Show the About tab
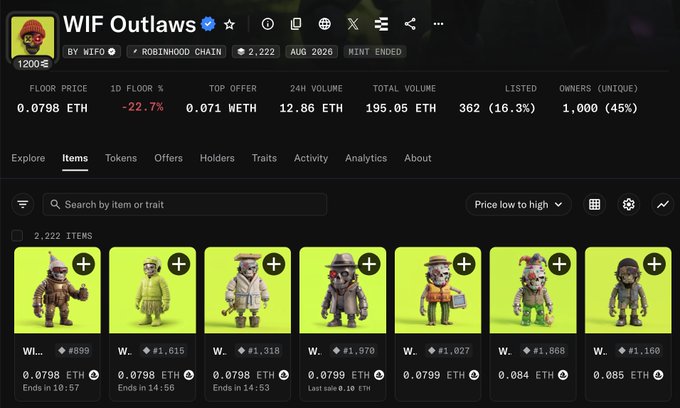 pyautogui.click(x=418, y=158)
